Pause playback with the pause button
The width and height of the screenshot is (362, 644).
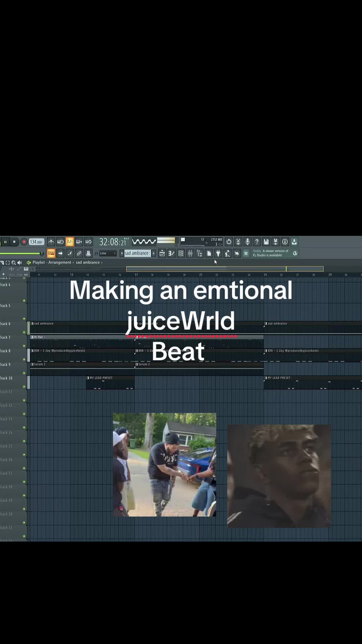click(x=5, y=242)
